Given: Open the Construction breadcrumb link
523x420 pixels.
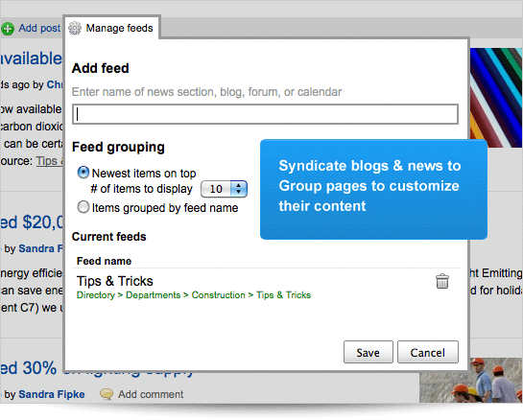Looking at the screenshot, I should 218,295.
